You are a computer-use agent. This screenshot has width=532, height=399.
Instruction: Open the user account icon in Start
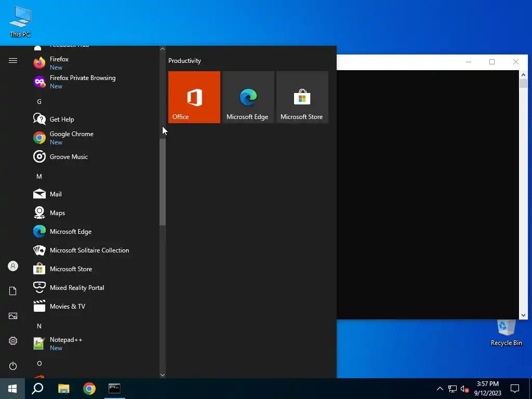tap(13, 266)
